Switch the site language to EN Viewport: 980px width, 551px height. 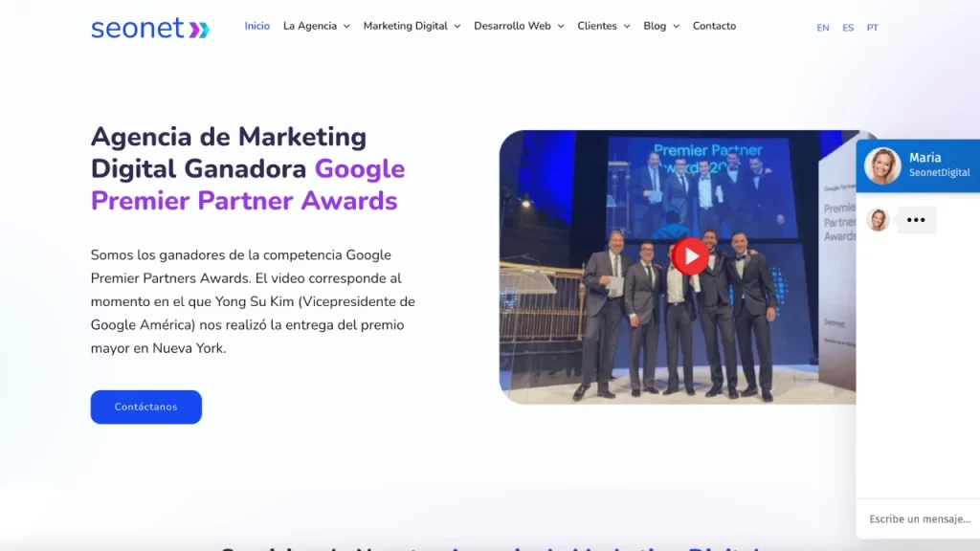point(822,28)
